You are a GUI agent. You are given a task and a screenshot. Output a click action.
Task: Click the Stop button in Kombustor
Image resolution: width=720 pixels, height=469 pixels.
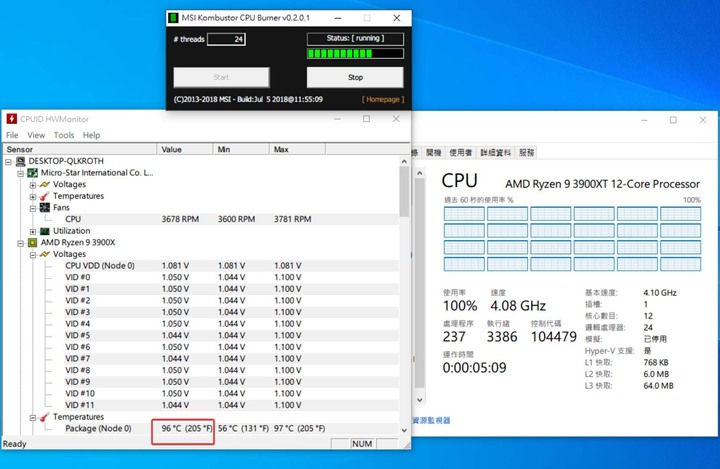click(x=355, y=77)
